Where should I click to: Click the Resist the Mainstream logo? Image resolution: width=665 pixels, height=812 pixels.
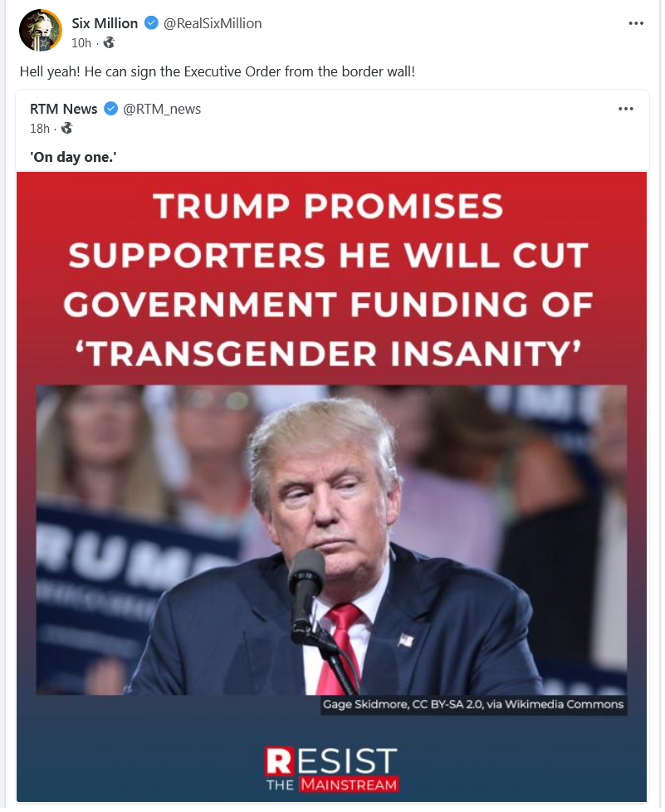[331, 769]
